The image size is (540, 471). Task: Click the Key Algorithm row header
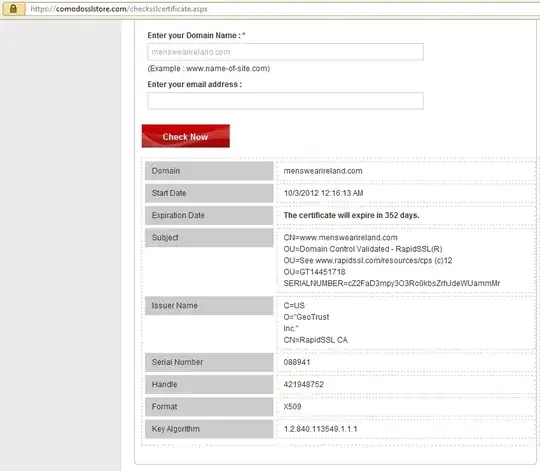[x=209, y=429]
